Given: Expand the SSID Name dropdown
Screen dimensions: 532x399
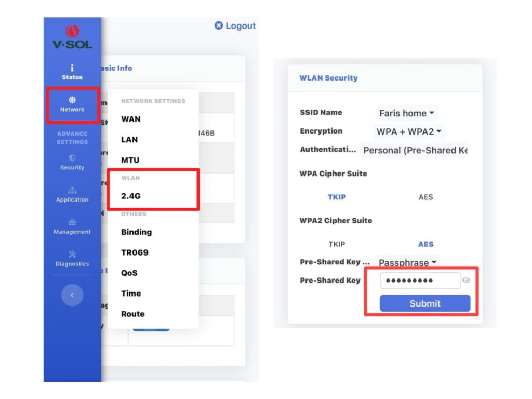Looking at the screenshot, I should pos(406,113).
